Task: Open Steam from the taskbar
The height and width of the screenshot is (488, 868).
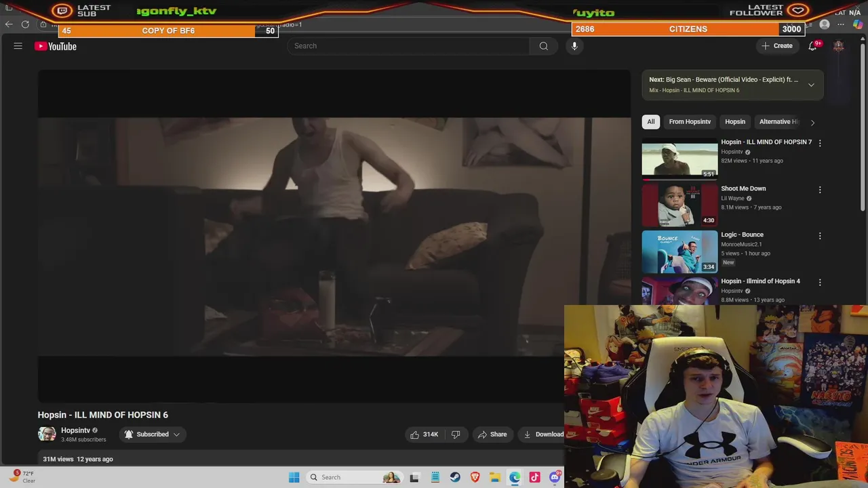Action: (x=455, y=477)
